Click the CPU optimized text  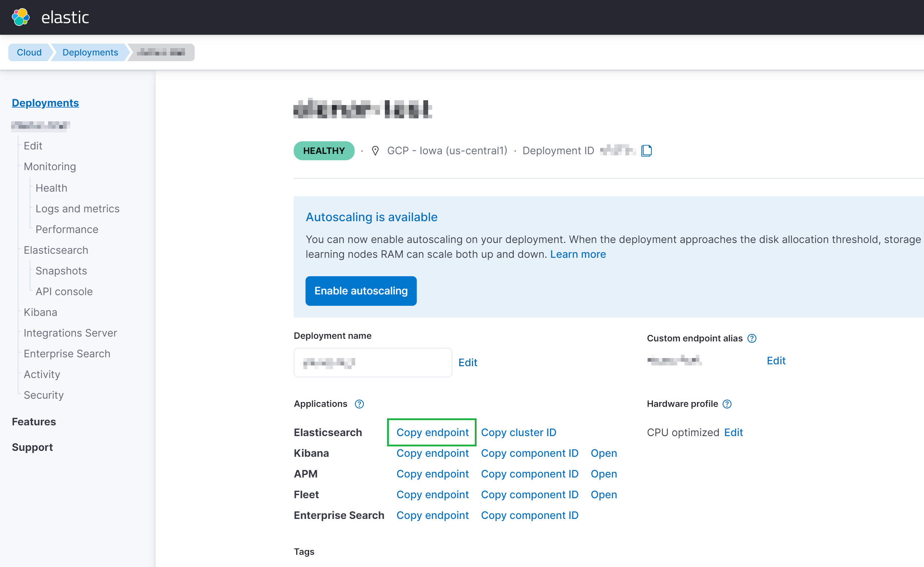point(683,433)
